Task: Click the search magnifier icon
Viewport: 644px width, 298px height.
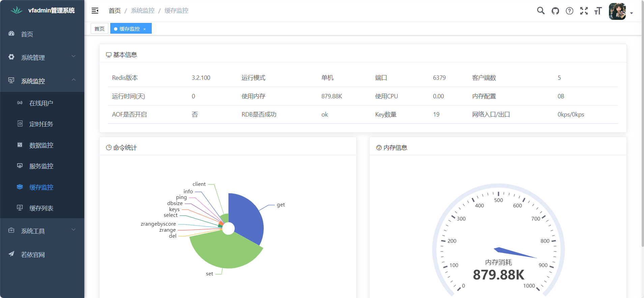Action: coord(540,11)
